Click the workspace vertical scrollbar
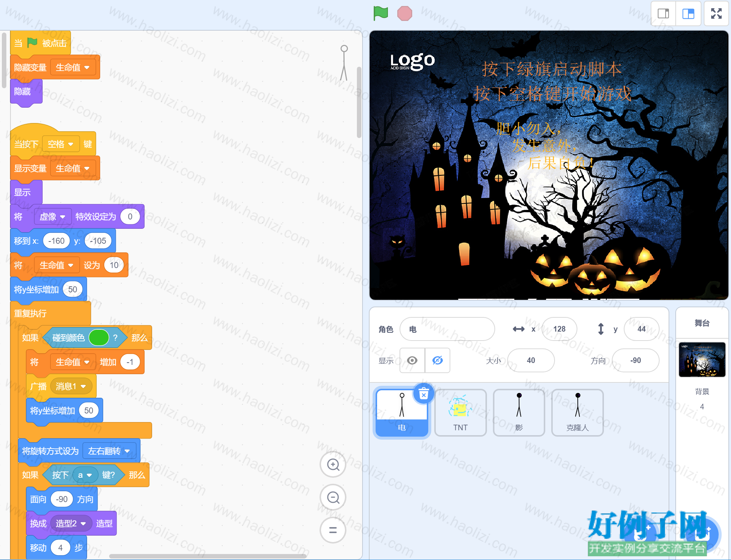 click(359, 102)
